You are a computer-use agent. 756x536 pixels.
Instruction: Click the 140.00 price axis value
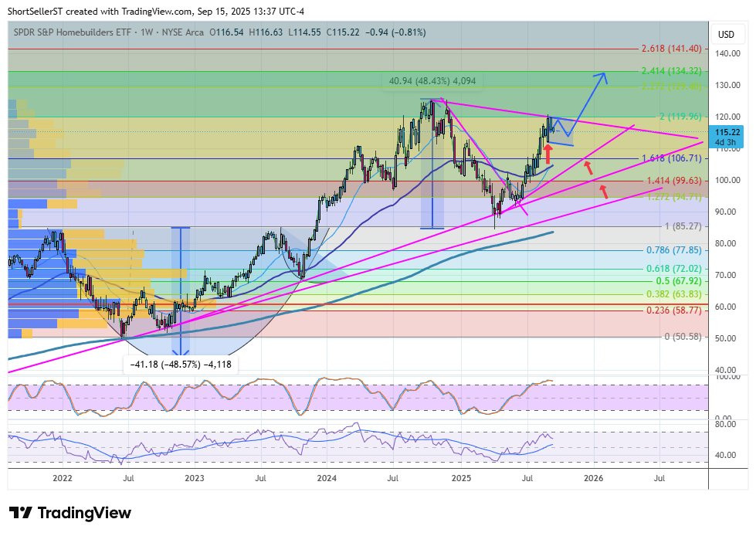(x=727, y=53)
